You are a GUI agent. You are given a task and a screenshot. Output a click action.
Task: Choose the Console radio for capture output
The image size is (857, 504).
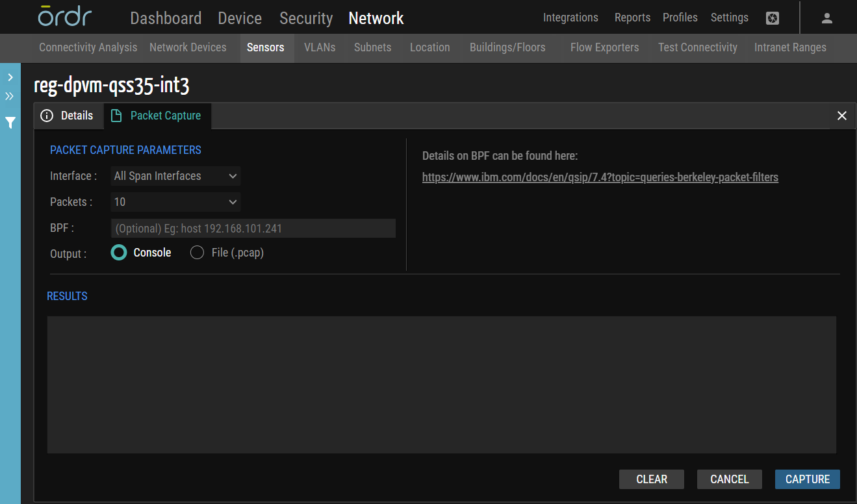pos(118,252)
